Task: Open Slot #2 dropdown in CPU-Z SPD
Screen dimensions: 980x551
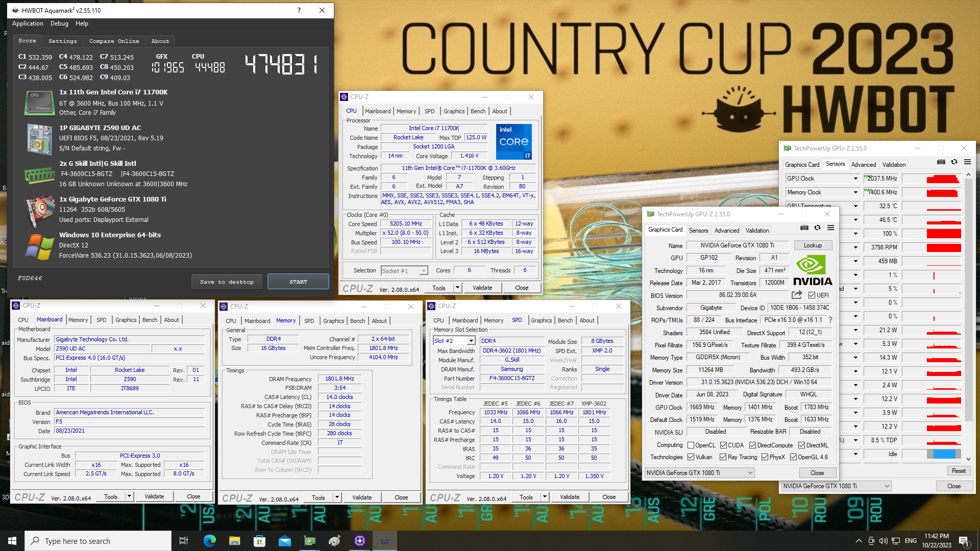Action: pos(471,341)
